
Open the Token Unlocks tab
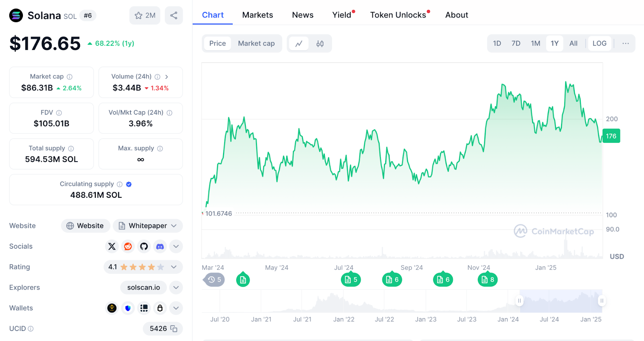click(x=398, y=15)
